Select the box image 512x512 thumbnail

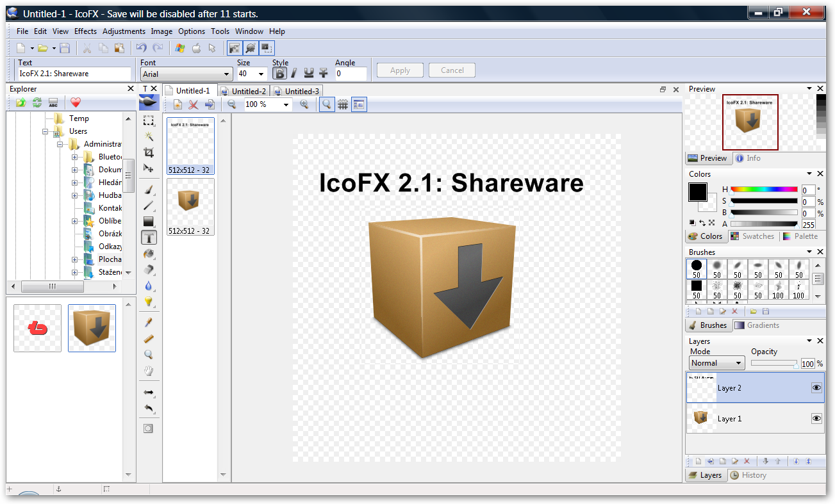(190, 207)
